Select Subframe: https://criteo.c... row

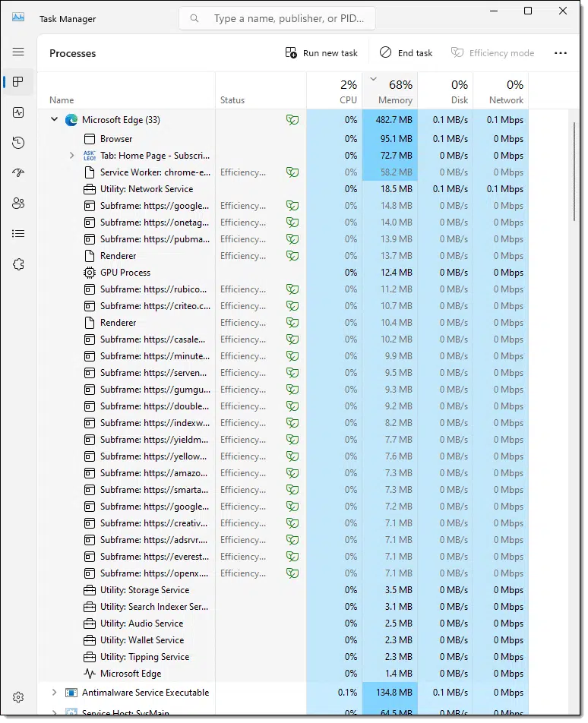pos(283,306)
